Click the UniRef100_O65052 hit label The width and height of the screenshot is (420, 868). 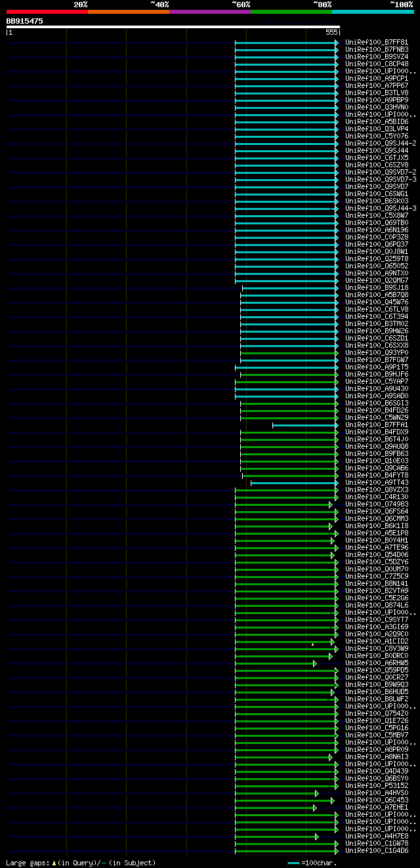[x=377, y=266]
